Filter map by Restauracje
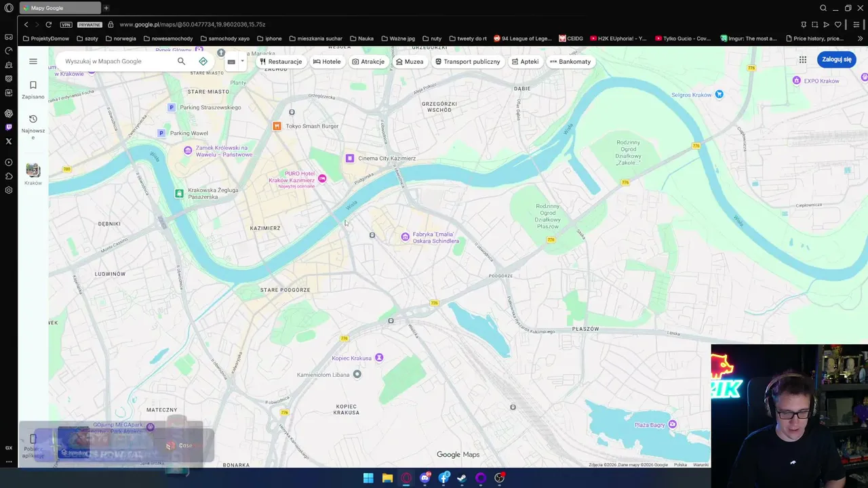This screenshot has width=868, height=488. pyautogui.click(x=281, y=62)
